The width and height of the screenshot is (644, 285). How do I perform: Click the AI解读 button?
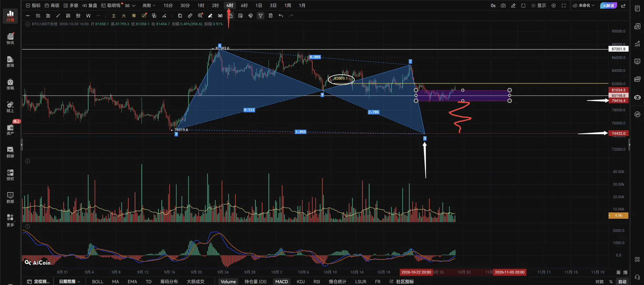[608, 6]
